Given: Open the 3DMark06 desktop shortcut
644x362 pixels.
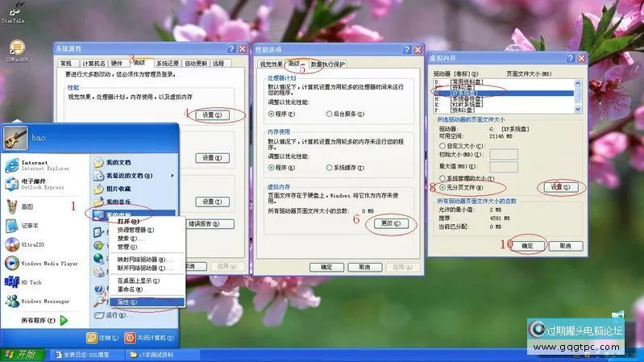Looking at the screenshot, I should tap(17, 51).
